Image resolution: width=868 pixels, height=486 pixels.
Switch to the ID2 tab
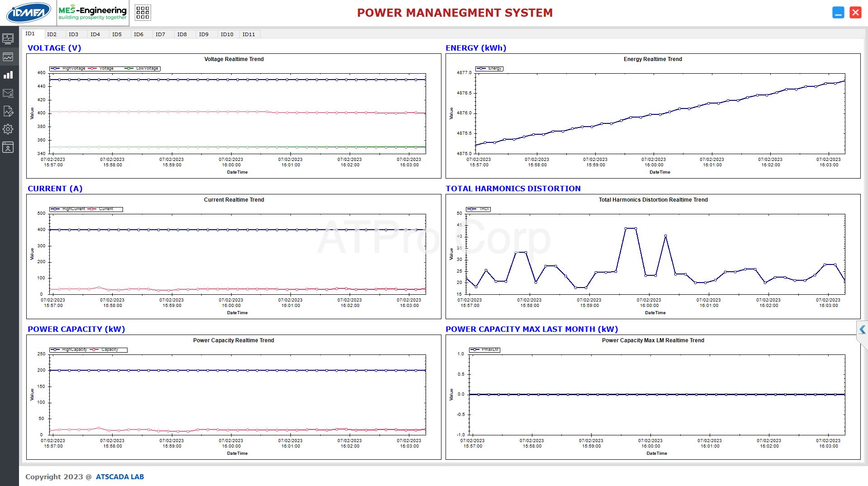52,34
